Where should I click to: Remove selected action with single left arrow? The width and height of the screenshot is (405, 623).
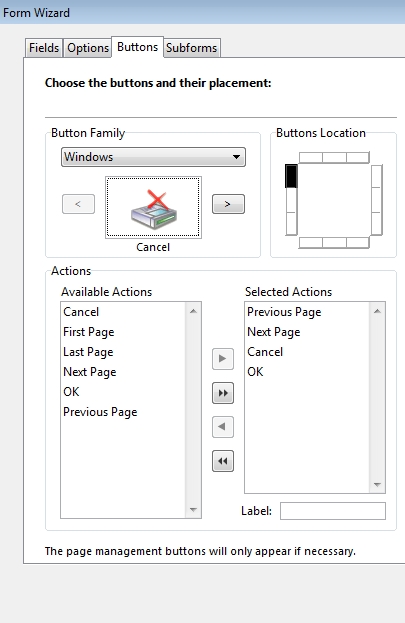223,427
